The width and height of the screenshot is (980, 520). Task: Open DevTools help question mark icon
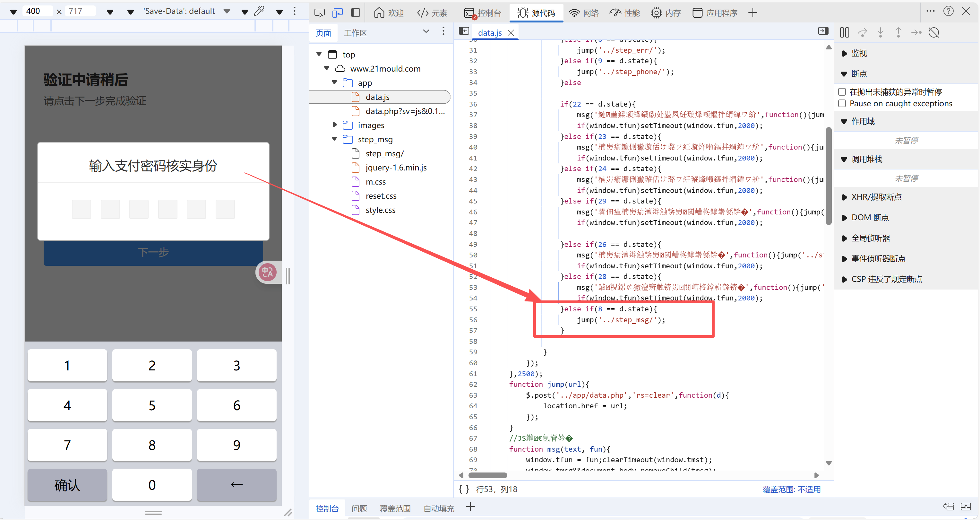[x=948, y=12]
